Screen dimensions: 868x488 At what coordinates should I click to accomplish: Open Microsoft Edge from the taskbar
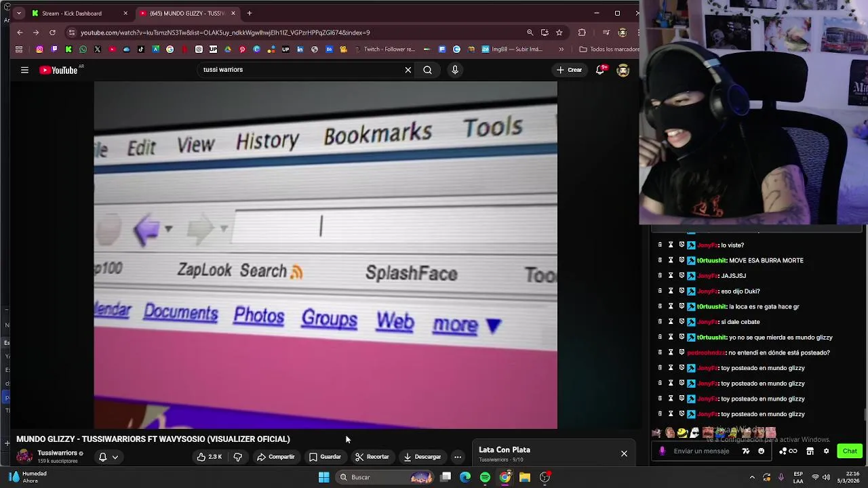point(465,477)
